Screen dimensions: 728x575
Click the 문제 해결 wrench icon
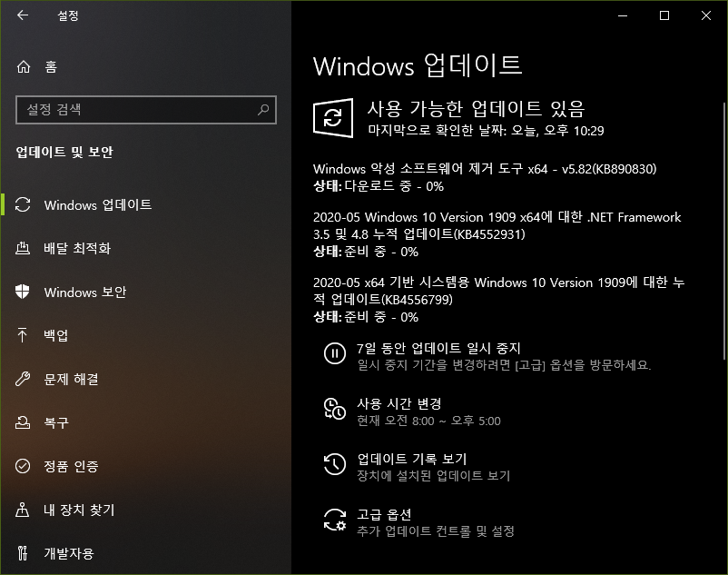coord(23,379)
